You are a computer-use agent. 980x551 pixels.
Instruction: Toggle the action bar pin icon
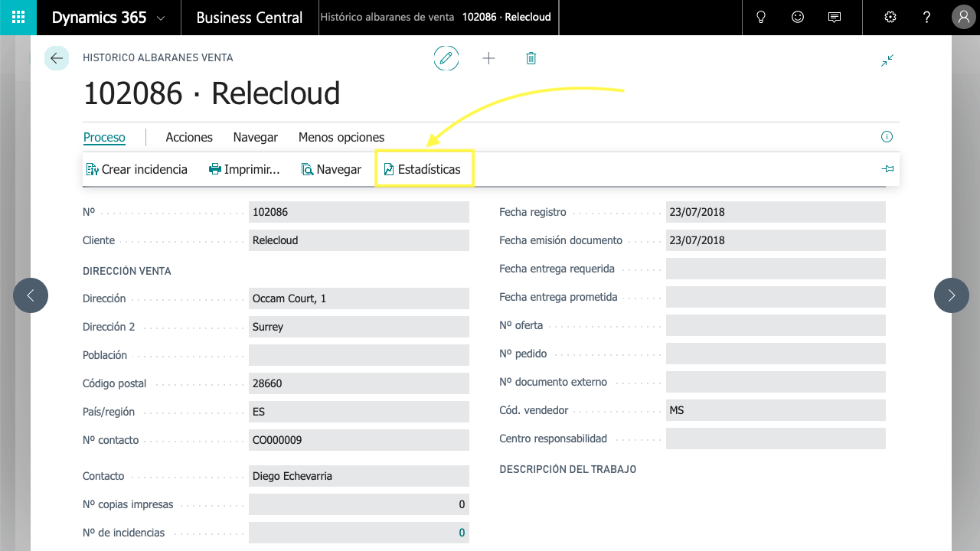tap(888, 169)
